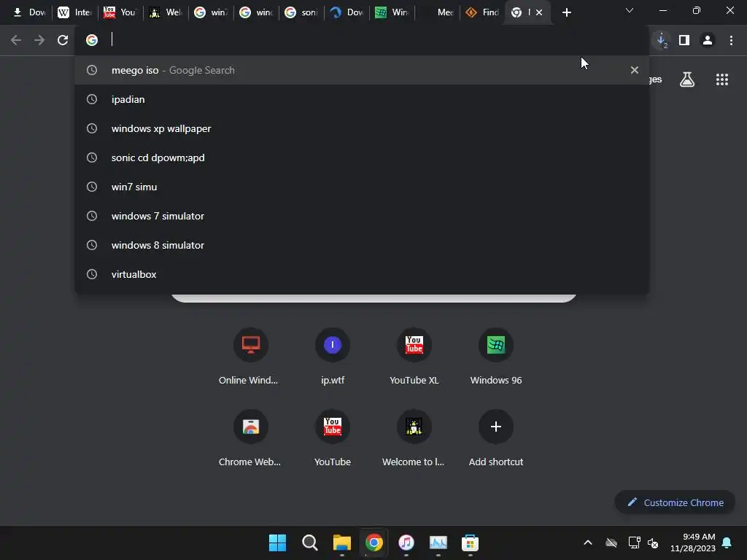This screenshot has height=560, width=747.
Task: Click the muted volume tray icon
Action: pos(653,542)
